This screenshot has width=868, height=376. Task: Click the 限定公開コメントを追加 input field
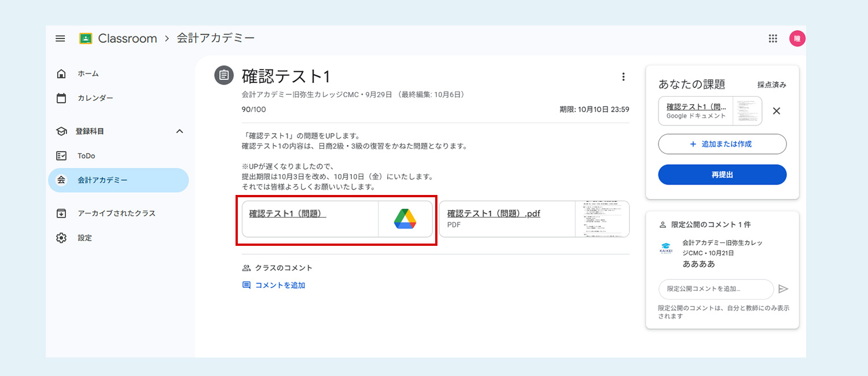(x=715, y=289)
